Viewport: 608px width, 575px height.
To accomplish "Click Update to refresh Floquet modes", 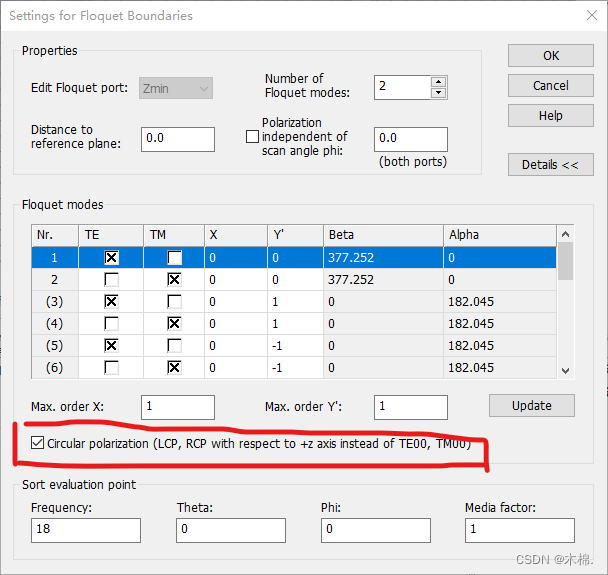I will tap(532, 406).
